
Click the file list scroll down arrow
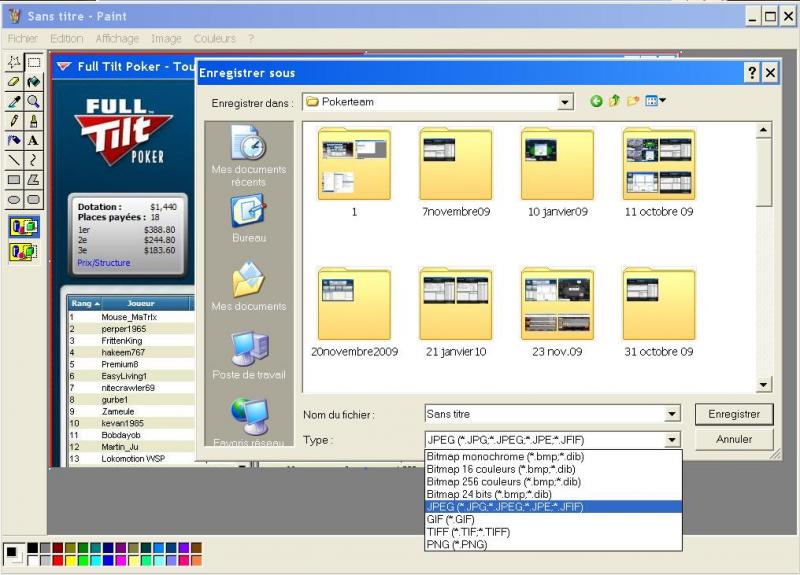click(763, 385)
